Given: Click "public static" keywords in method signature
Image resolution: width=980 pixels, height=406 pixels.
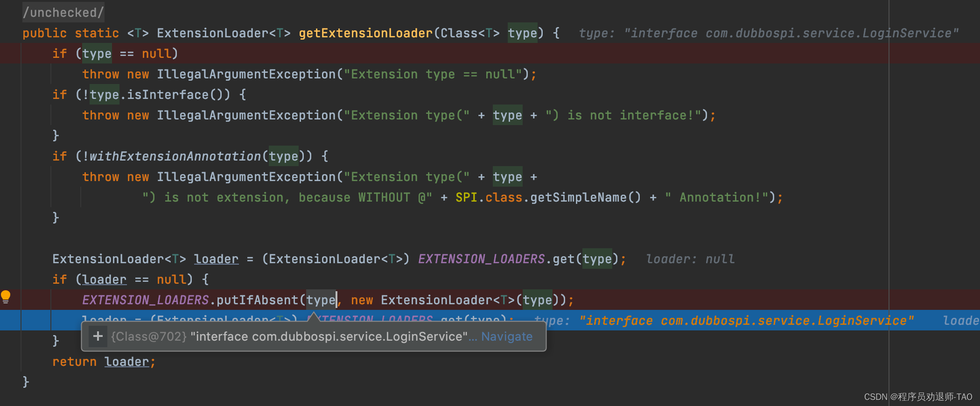Looking at the screenshot, I should [70, 33].
